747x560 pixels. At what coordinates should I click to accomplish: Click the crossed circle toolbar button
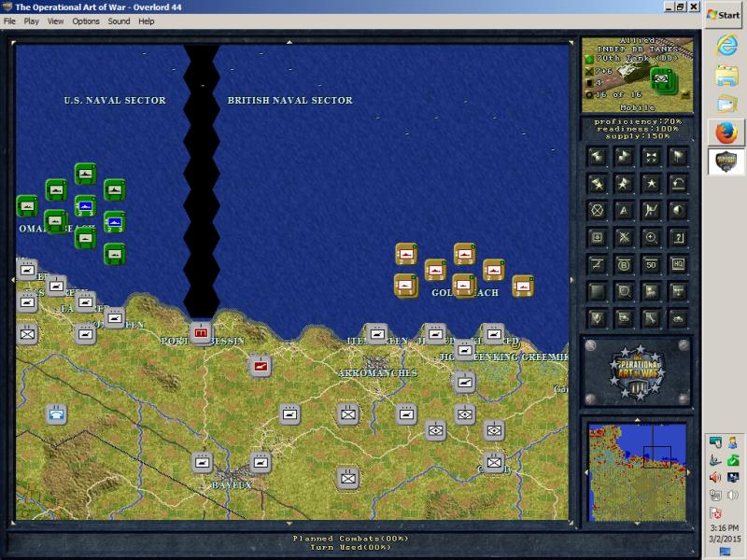pyautogui.click(x=597, y=211)
